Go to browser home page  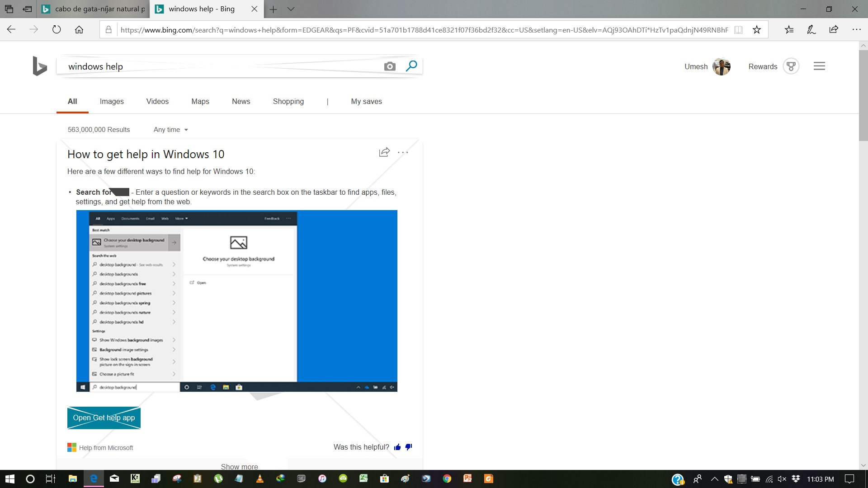coord(79,30)
